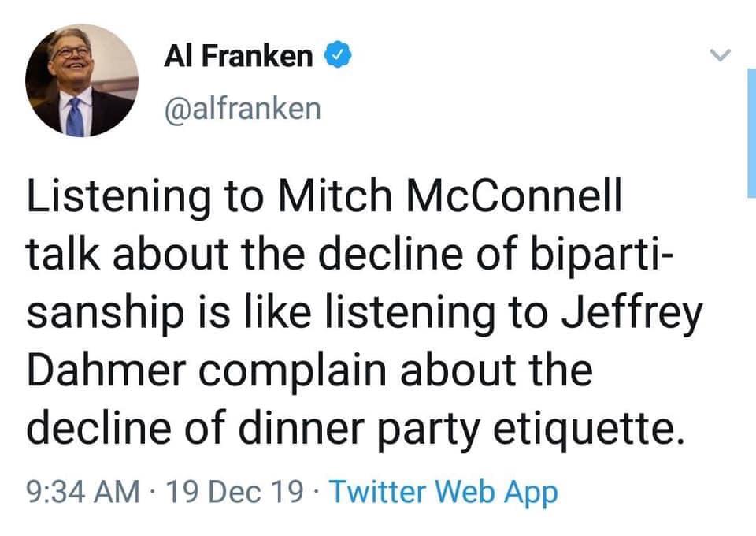Click the words dinner party in the tweet
The width and height of the screenshot is (756, 536).
pos(360,429)
